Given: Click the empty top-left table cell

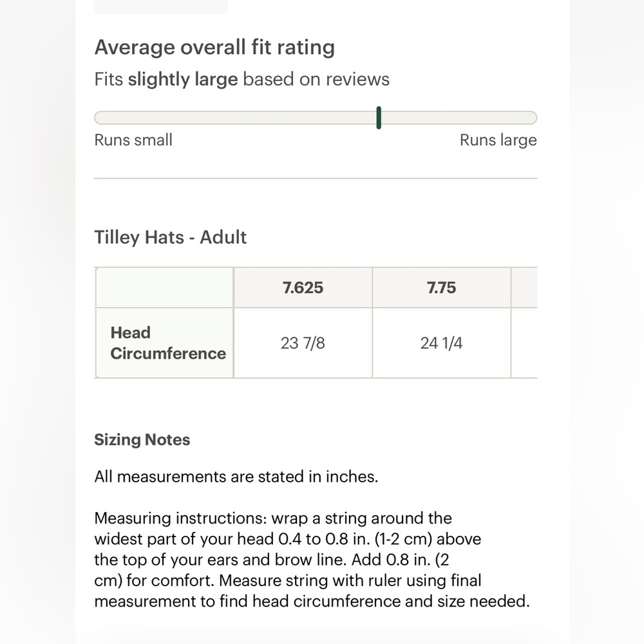Looking at the screenshot, I should [165, 287].
